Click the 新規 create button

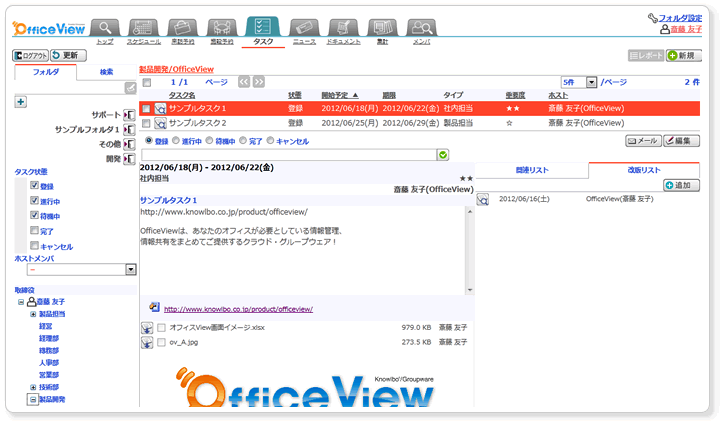tap(684, 56)
